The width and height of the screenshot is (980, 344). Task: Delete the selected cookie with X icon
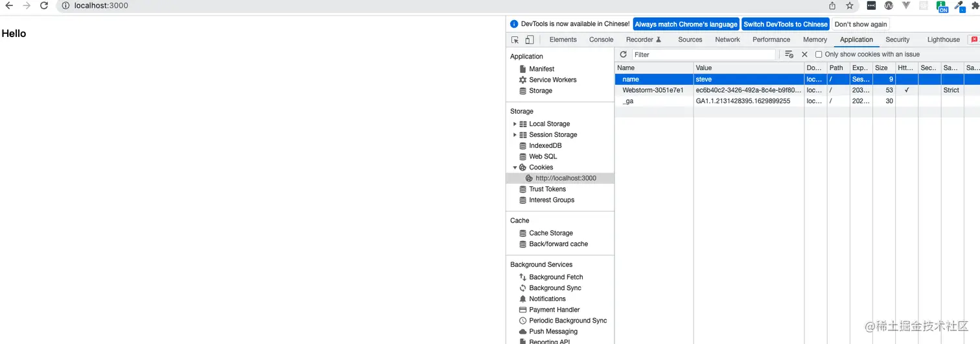[x=804, y=55]
